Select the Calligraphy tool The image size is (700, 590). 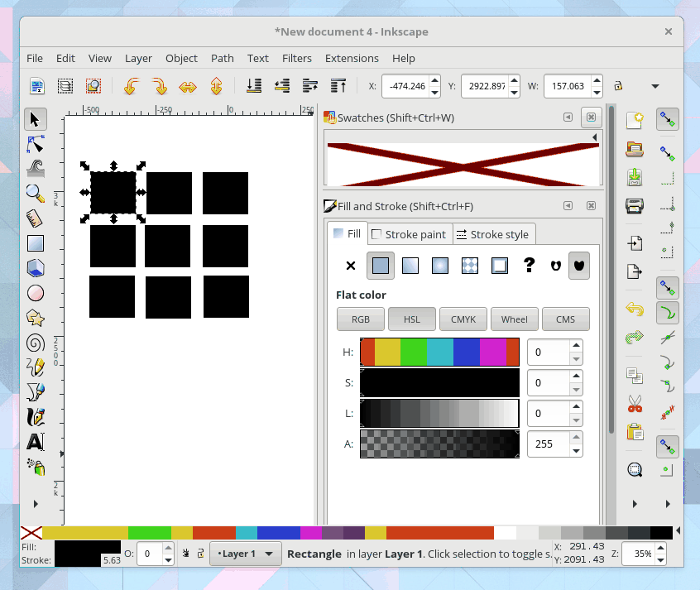35,417
